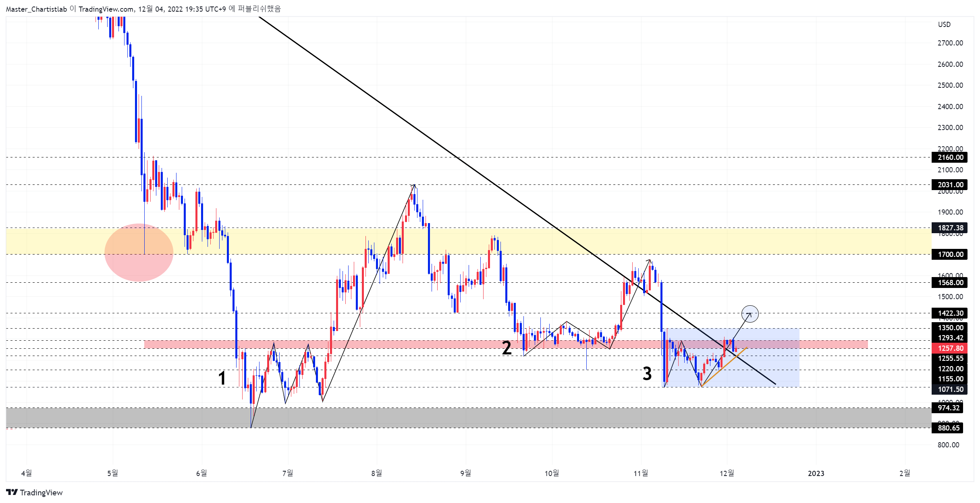
Task: Click the 1827.38 price label
Action: 949,228
